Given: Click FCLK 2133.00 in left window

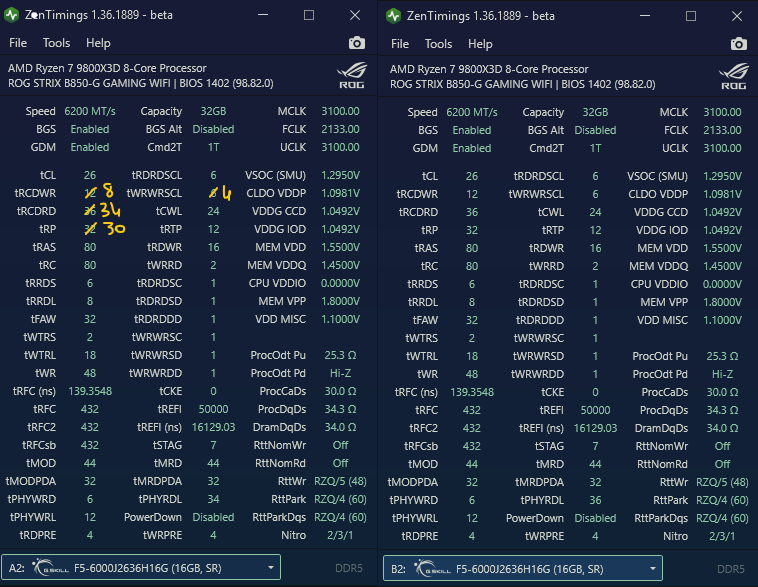Looking at the screenshot, I should (340, 129).
